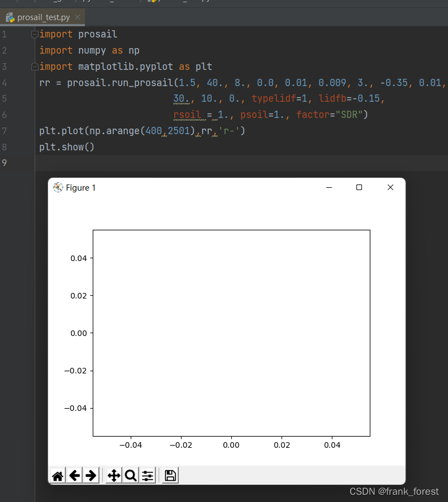Activate the zoom-to-rectangle magnifier tool
The image size is (448, 502).
(130, 475)
